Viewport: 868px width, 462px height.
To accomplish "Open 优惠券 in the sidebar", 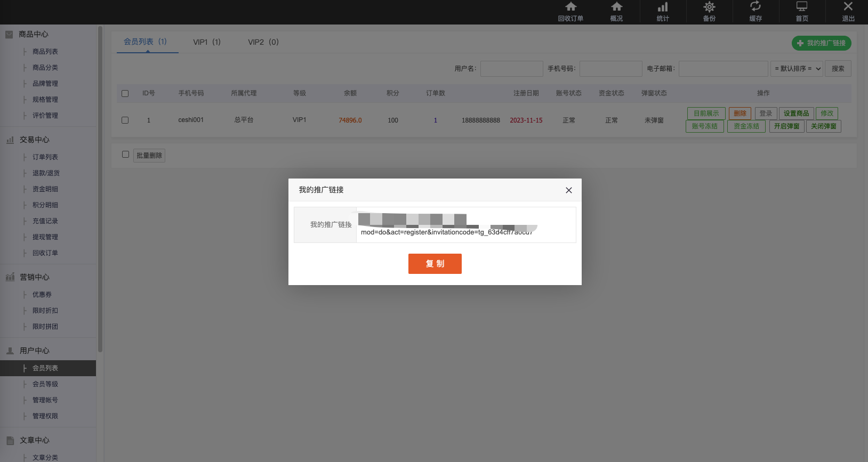I will point(42,295).
